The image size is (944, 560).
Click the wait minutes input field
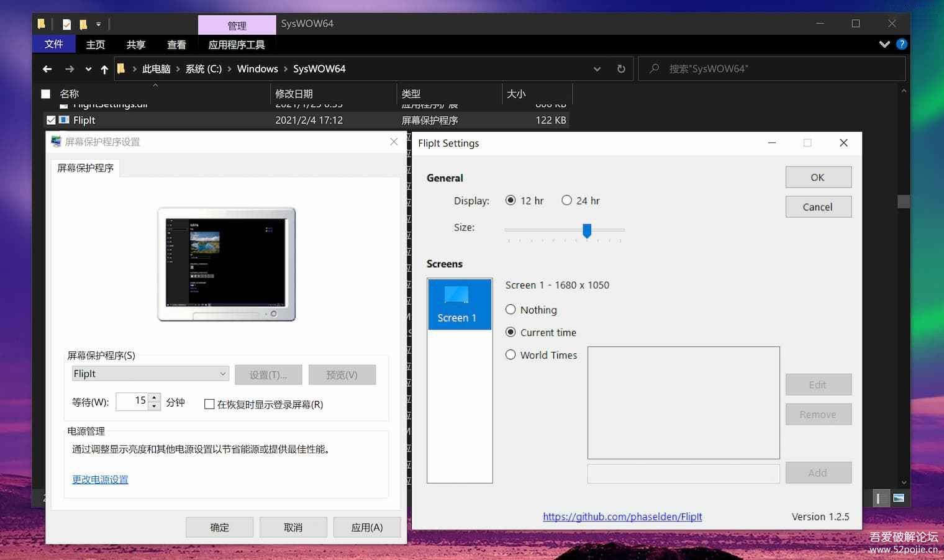point(132,402)
